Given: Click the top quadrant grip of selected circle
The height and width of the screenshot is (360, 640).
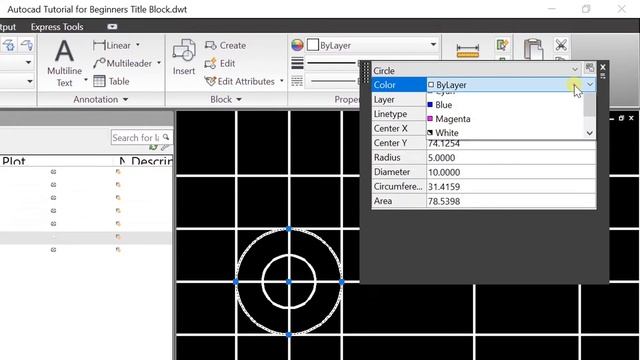Looking at the screenshot, I should tap(289, 229).
